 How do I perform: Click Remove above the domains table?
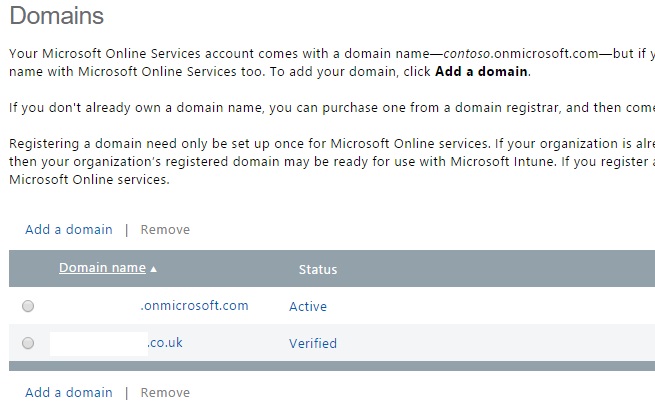pos(165,229)
